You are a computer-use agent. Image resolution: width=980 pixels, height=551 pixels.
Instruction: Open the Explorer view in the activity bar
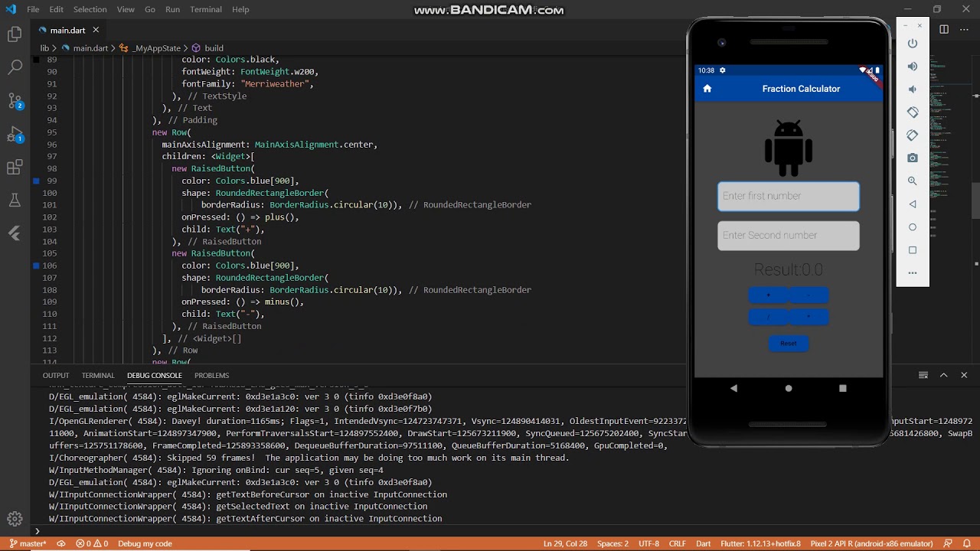click(15, 34)
